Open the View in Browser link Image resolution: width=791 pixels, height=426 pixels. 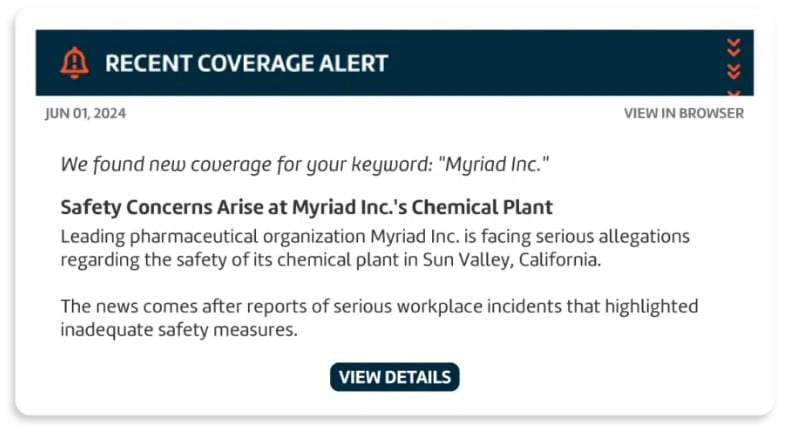pyautogui.click(x=683, y=113)
